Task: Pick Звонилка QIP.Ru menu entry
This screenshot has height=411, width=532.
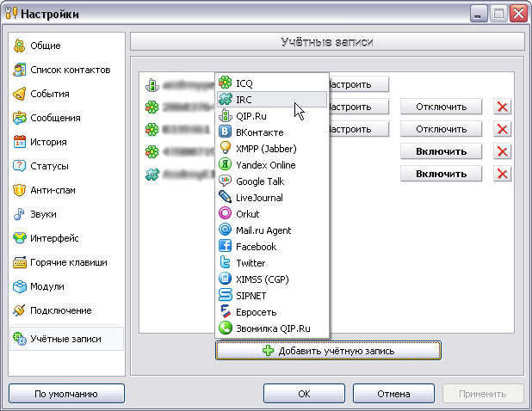Action: coord(272,328)
